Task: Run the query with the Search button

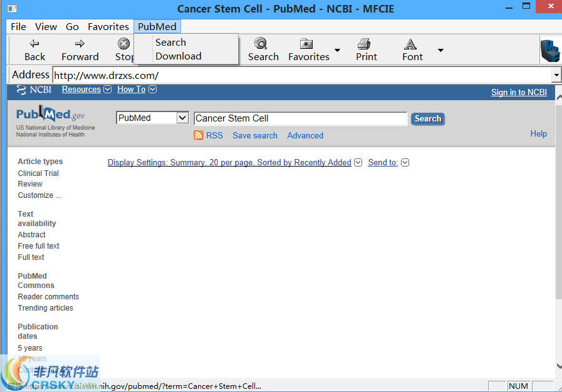Action: tap(427, 118)
